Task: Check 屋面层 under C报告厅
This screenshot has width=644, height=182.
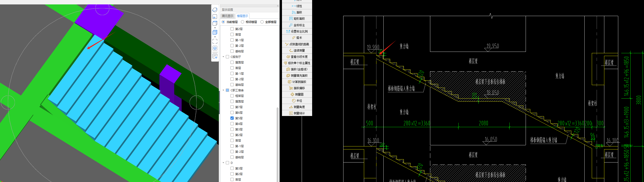Action: click(x=232, y=62)
